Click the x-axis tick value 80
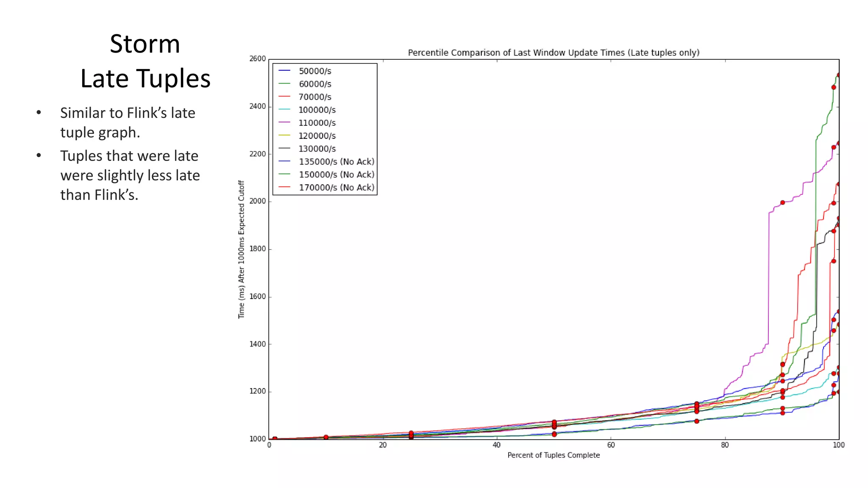The width and height of the screenshot is (868, 488). pyautogui.click(x=725, y=445)
